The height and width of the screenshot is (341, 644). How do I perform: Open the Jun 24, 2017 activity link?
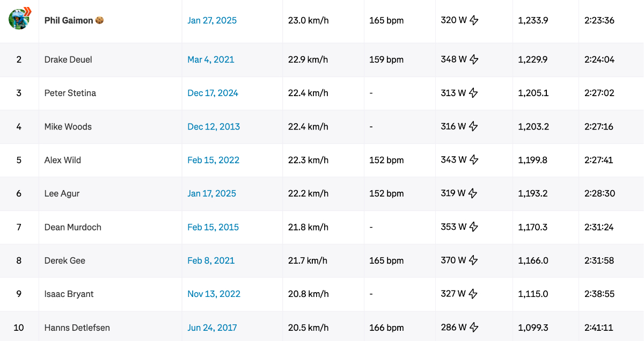click(212, 328)
